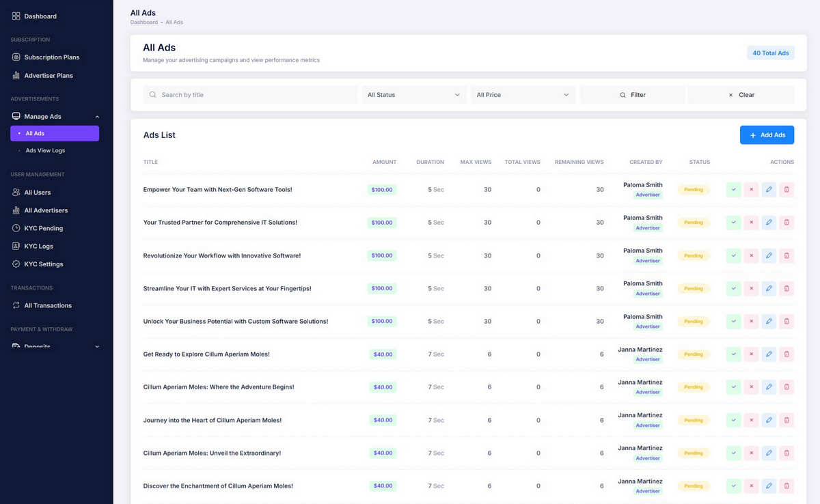This screenshot has width=820, height=504.
Task: Open the All Status dropdown
Action: point(414,95)
